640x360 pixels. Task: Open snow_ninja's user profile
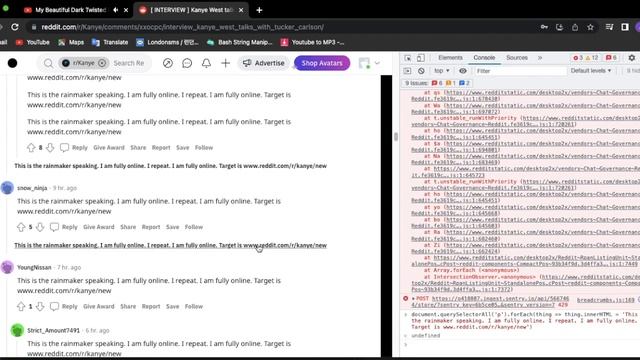point(32,188)
